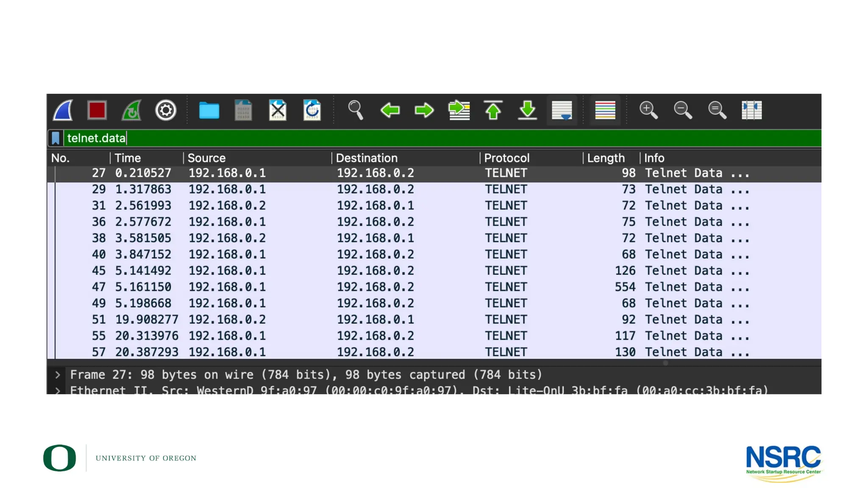This screenshot has height=488, width=868.
Task: Zoom in on packet list text
Action: 648,111
